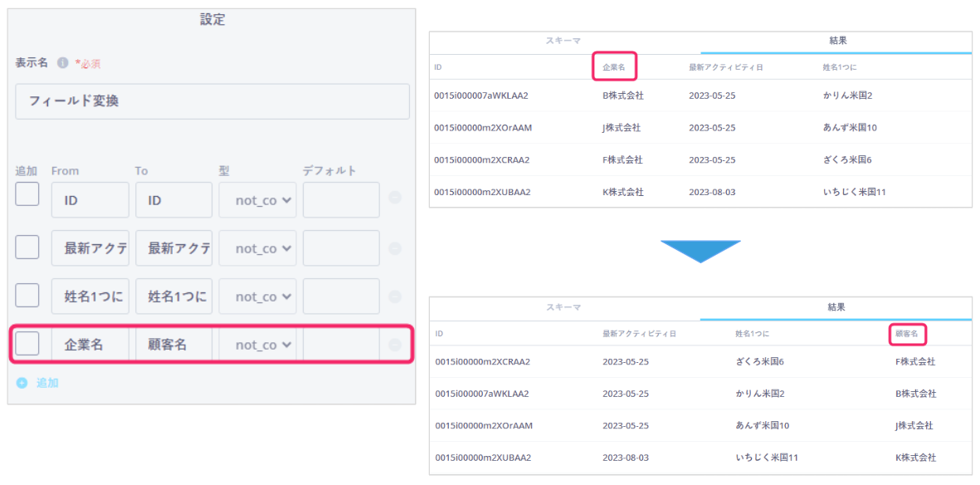Click the 追加 link to add a row
This screenshot has height=485, width=980.
pos(47,383)
